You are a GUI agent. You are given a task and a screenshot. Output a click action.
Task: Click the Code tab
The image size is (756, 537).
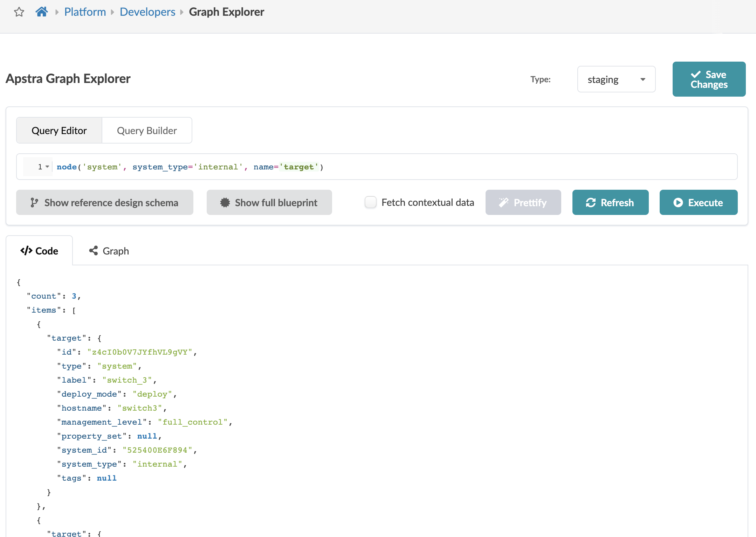(39, 251)
